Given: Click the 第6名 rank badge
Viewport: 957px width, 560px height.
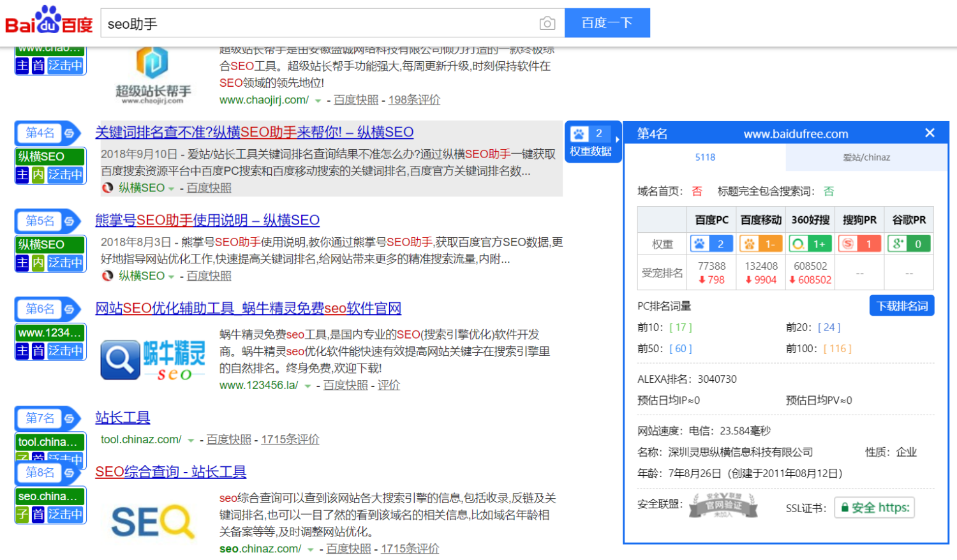Looking at the screenshot, I should click(40, 309).
